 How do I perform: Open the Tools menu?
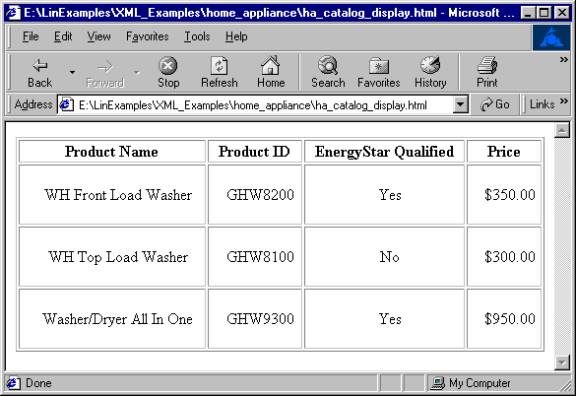197,36
